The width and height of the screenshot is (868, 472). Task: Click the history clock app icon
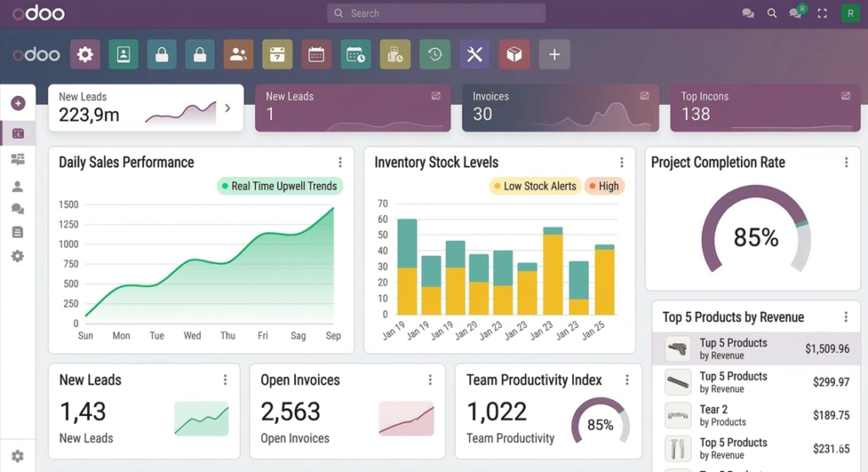coord(435,55)
